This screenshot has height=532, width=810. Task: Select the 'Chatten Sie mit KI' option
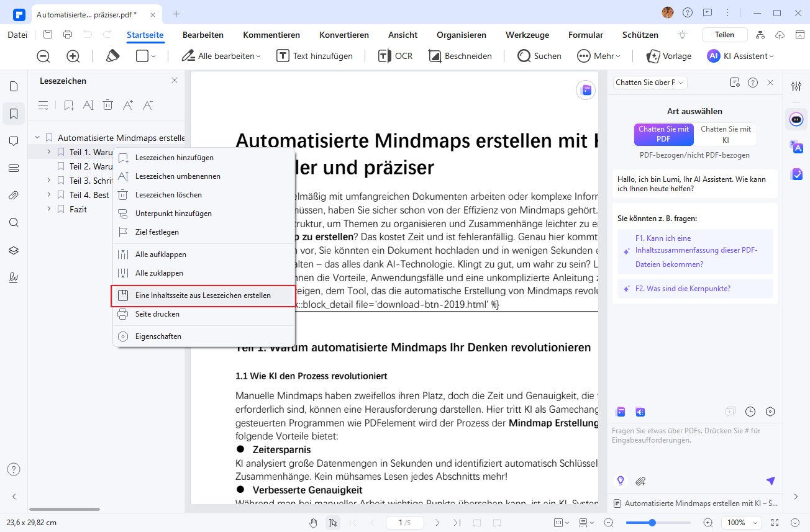coord(726,134)
